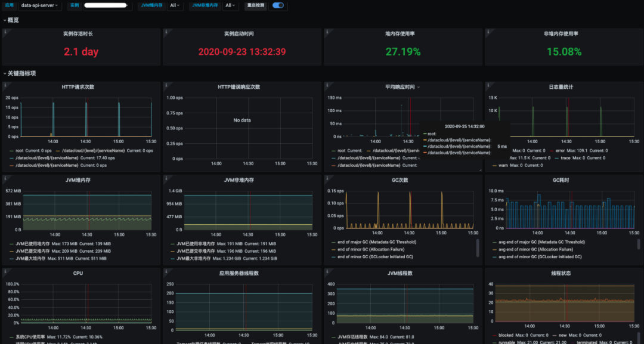Click info corner icon of 日志量统计 panel
The height and width of the screenshot is (344, 644).
pos(488,85)
